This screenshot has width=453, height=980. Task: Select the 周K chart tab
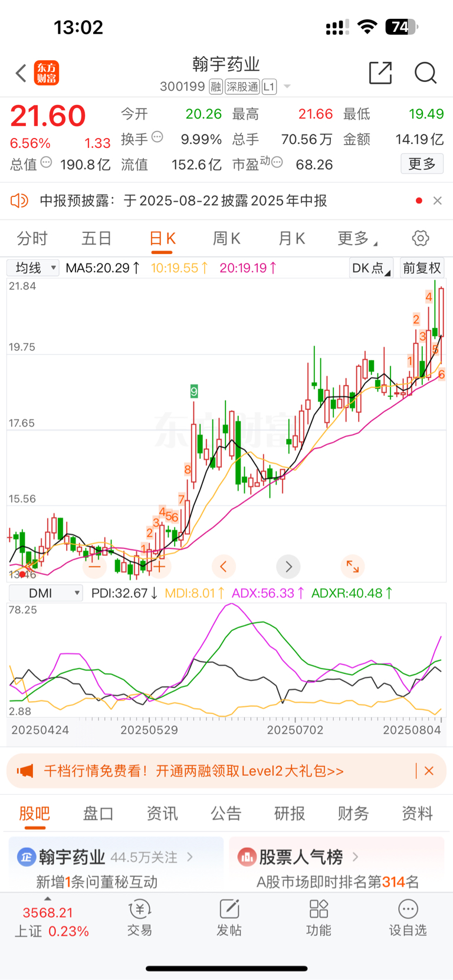point(226,238)
